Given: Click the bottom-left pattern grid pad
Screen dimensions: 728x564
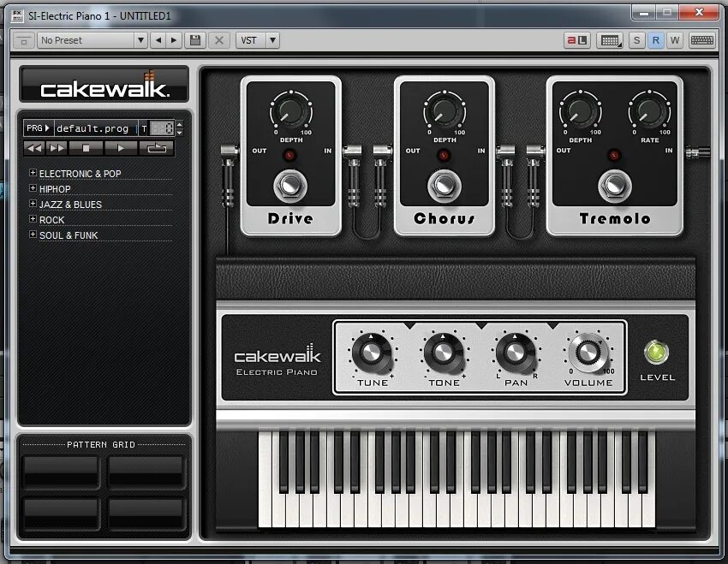Looking at the screenshot, I should tap(62, 514).
